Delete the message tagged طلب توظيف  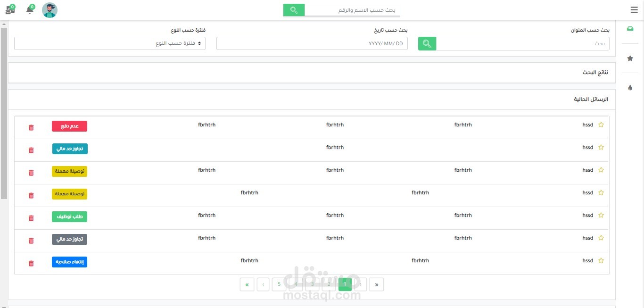click(x=31, y=218)
